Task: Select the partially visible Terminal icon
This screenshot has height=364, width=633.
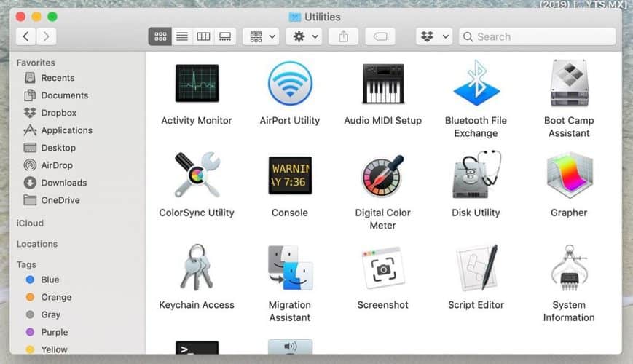Action: (x=197, y=347)
